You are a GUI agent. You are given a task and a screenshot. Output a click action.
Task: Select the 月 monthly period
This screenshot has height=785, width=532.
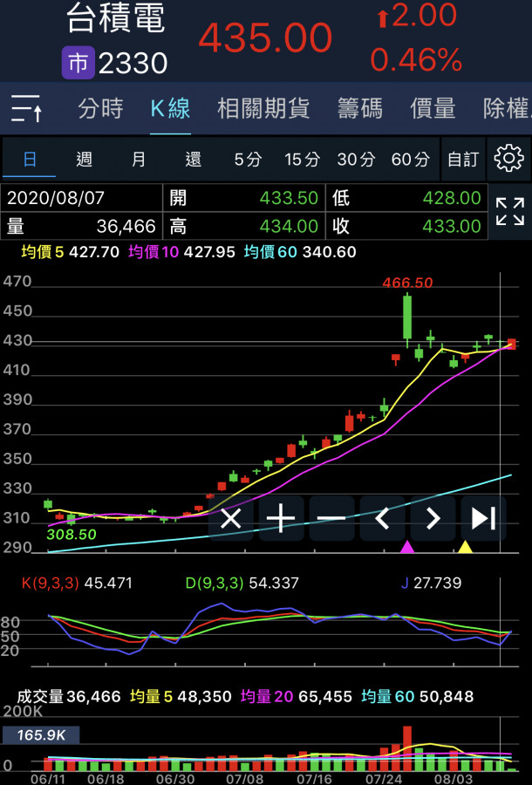[139, 160]
